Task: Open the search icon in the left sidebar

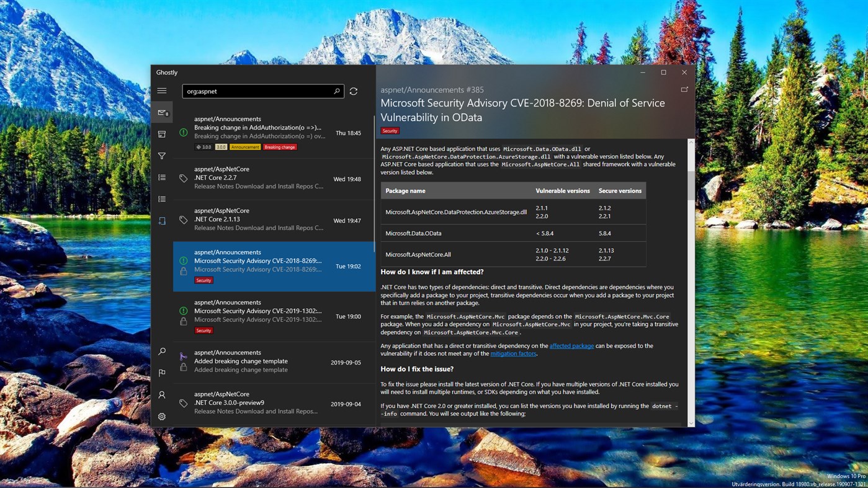Action: (162, 352)
